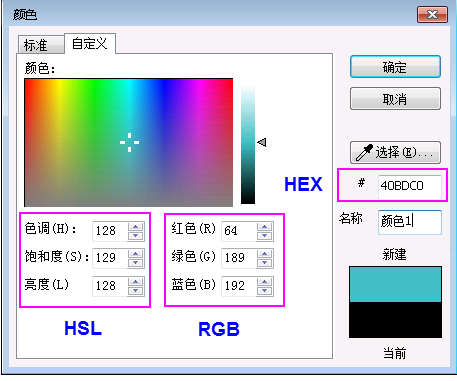Increase 蓝色(B) with up arrow
This screenshot has width=457, height=381.
265,282
